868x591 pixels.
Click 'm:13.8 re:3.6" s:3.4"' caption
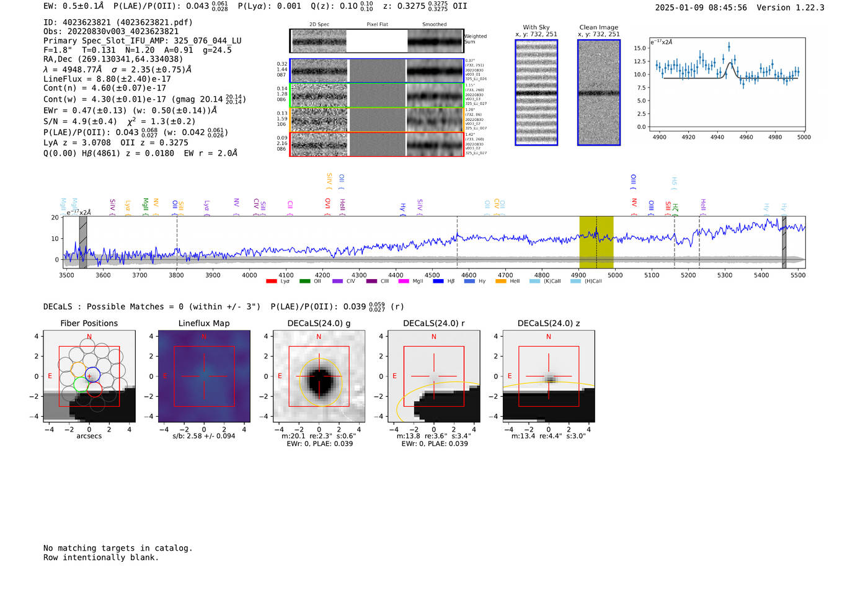click(x=433, y=436)
